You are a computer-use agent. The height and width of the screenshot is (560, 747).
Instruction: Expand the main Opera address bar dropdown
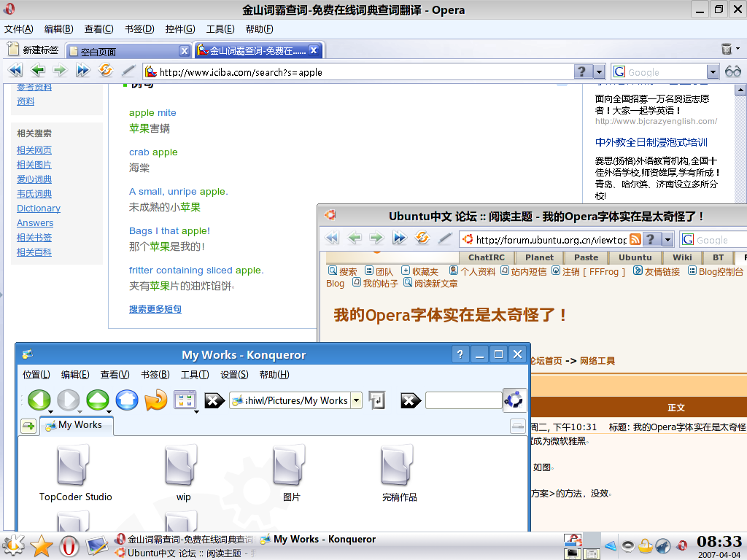coord(599,72)
